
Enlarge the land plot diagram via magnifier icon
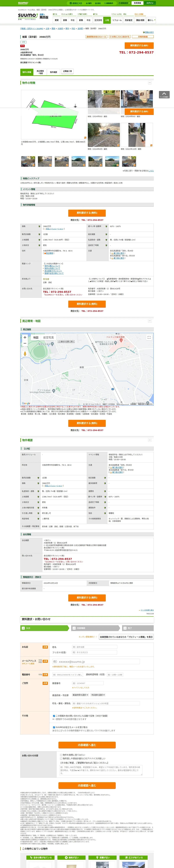pyautogui.click(x=85, y=137)
